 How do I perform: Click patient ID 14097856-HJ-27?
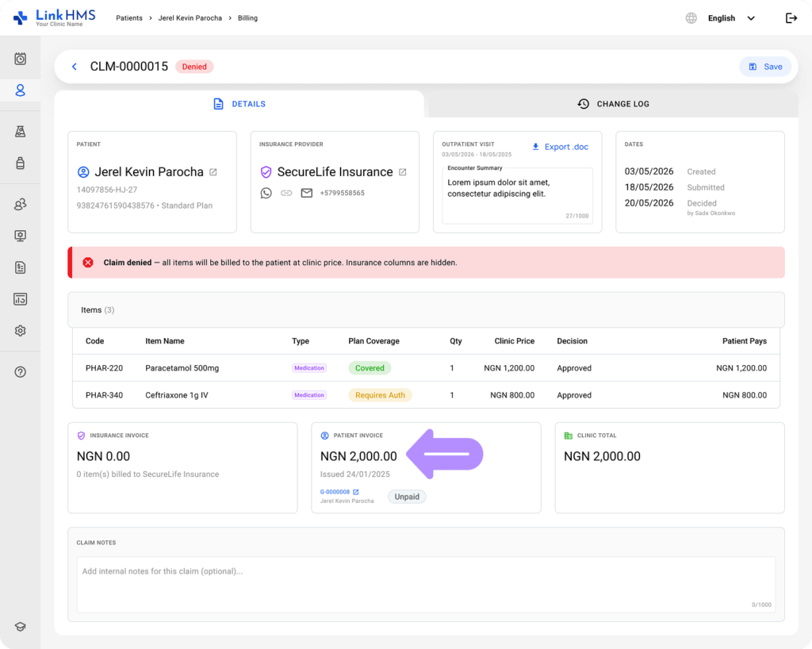click(107, 190)
